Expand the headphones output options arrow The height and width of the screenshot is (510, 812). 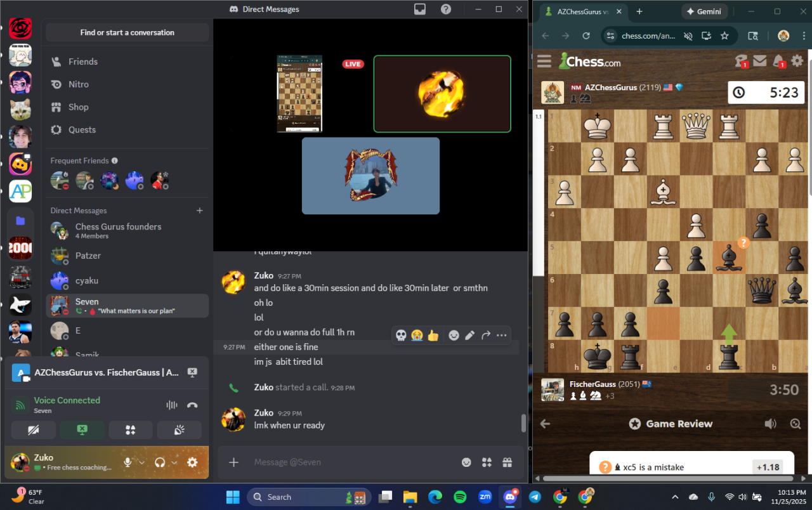click(x=174, y=462)
